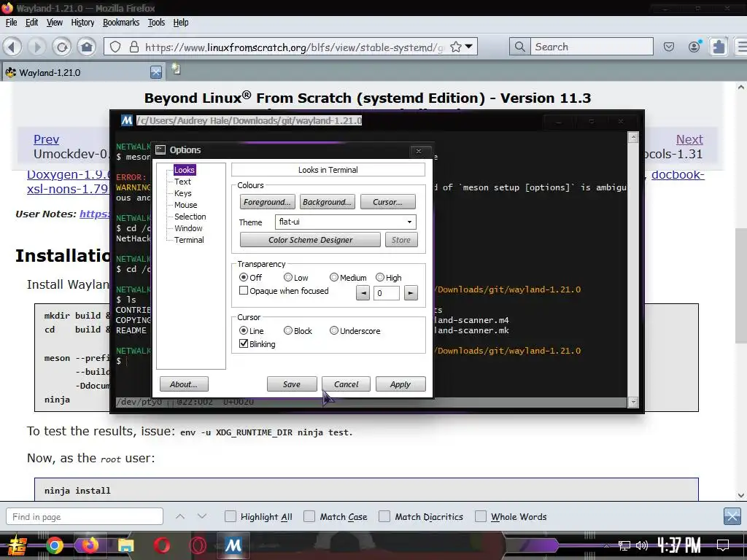The height and width of the screenshot is (560, 747).
Task: Cancel the Options dialog
Action: coord(346,384)
